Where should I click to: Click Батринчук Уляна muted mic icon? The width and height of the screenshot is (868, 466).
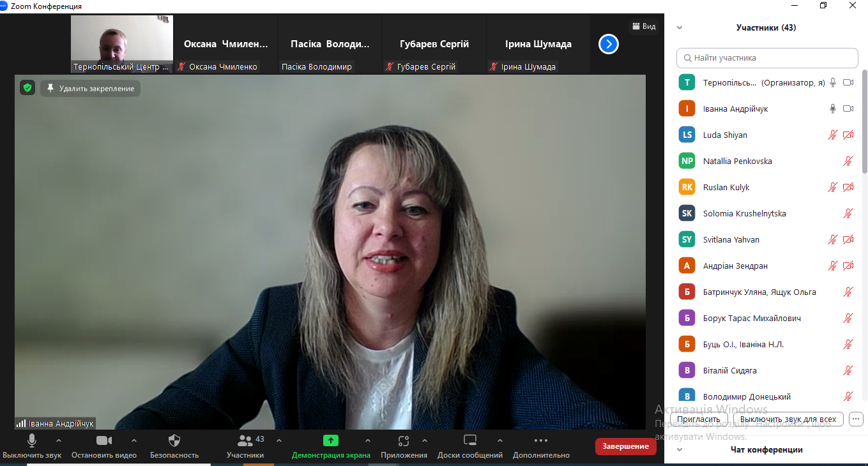coord(848,292)
